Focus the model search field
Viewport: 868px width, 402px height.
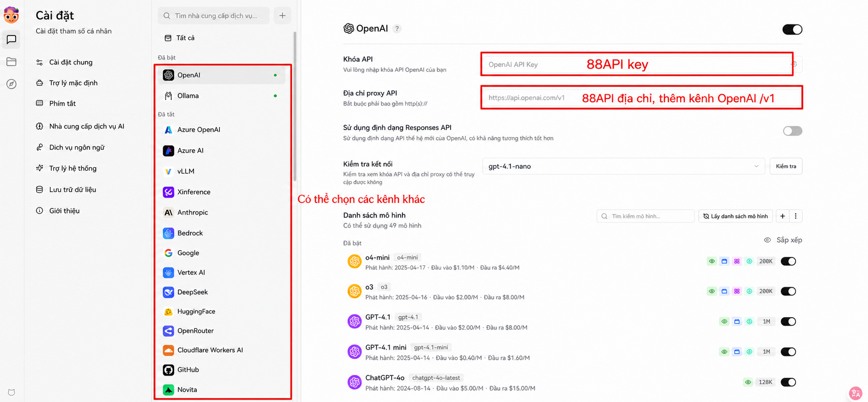tap(645, 216)
